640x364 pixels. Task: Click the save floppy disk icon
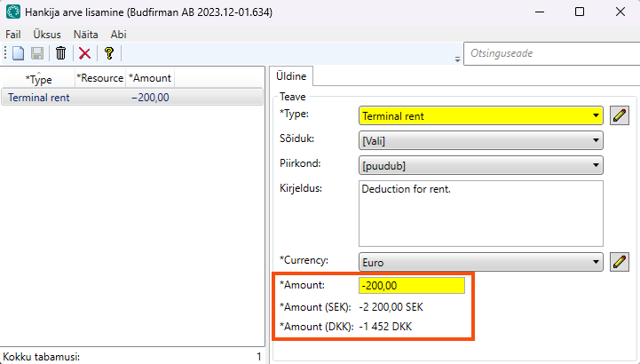click(x=37, y=53)
